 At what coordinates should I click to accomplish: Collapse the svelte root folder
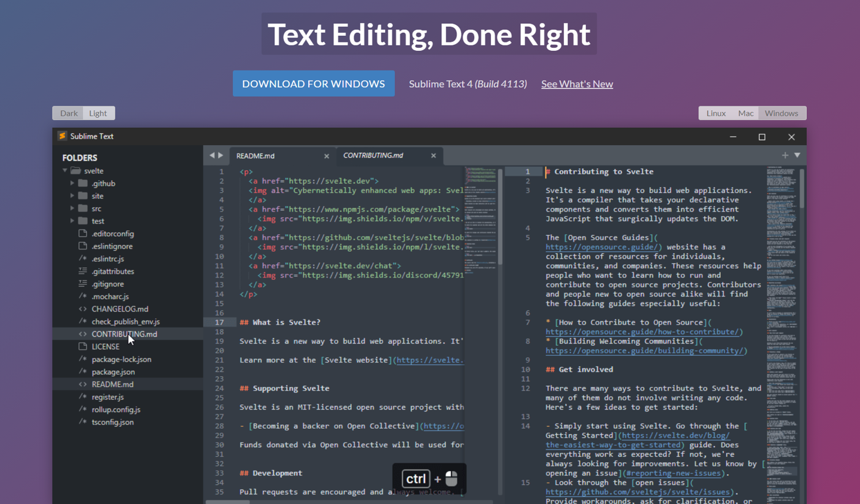click(64, 171)
